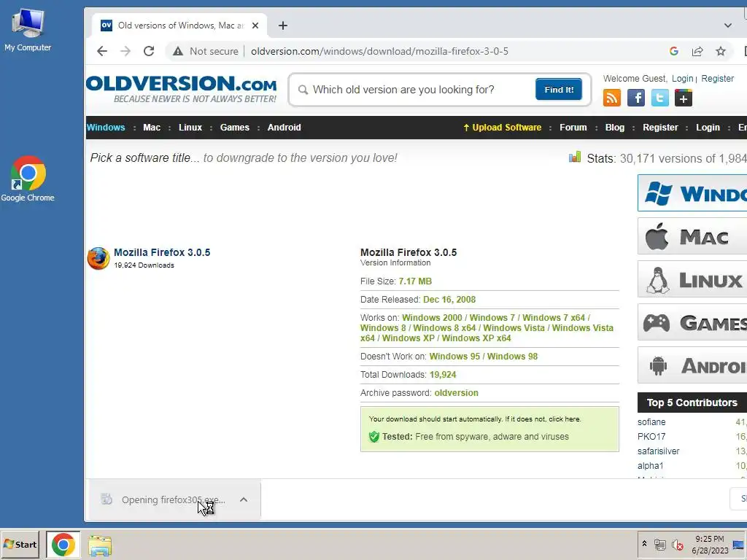Select the Games category banner in sidebar

pos(692,322)
